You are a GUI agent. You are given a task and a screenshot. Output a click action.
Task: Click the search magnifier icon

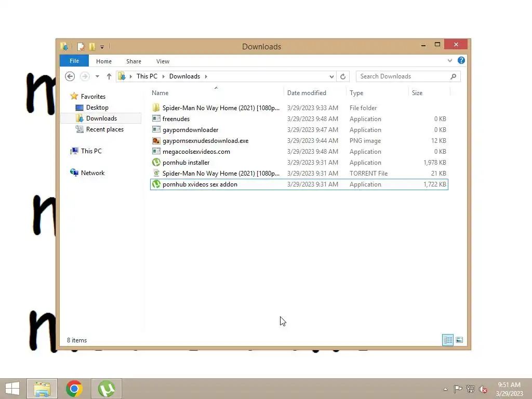coord(453,76)
